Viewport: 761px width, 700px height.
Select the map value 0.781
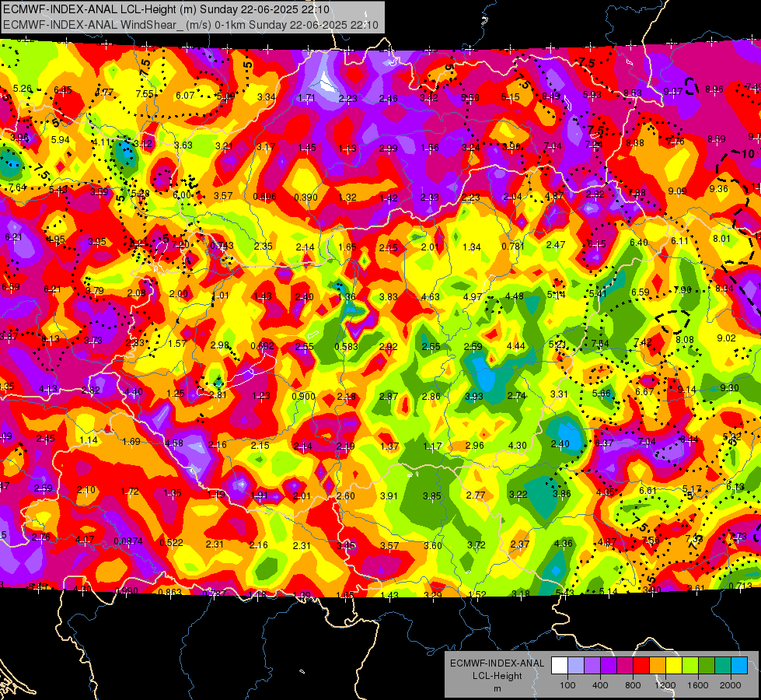pyautogui.click(x=513, y=247)
